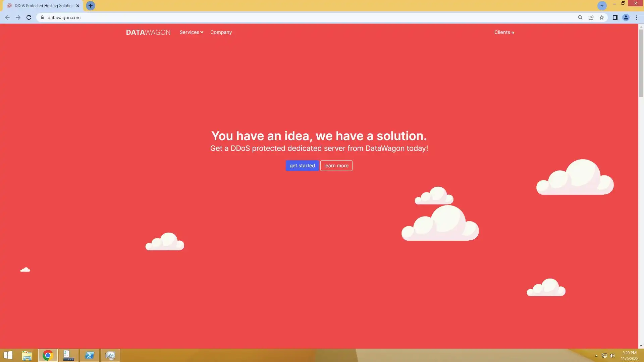Go back with the back arrow

pyautogui.click(x=7, y=17)
